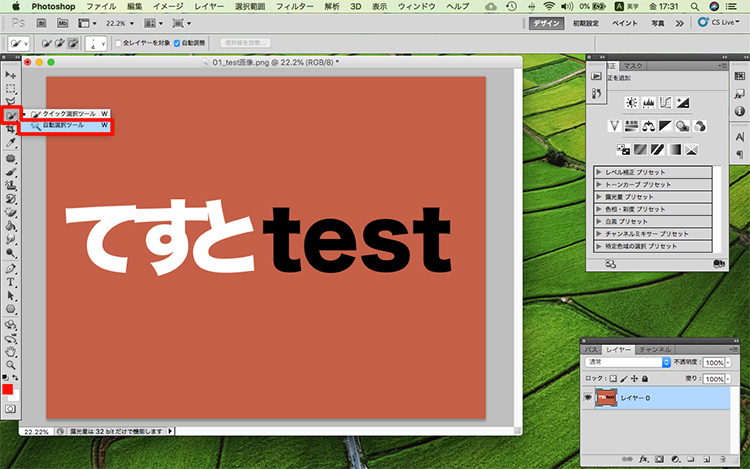Switch to the チャンネル tab
Viewport: 750px width, 469px height.
coord(655,349)
